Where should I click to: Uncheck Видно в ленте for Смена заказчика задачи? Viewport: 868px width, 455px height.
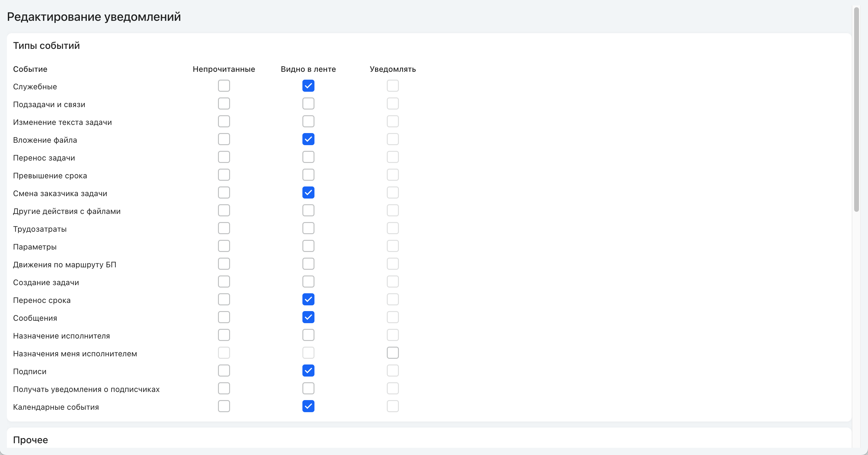tap(308, 192)
